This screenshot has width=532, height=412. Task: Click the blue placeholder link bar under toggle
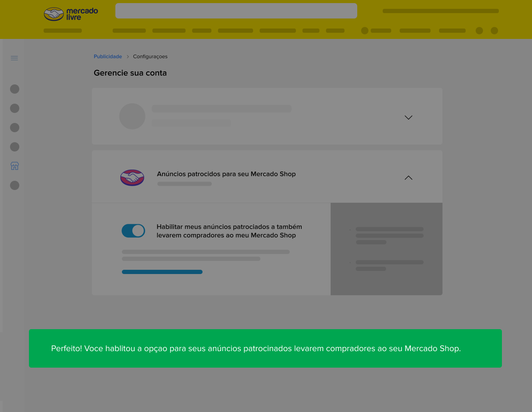click(162, 272)
